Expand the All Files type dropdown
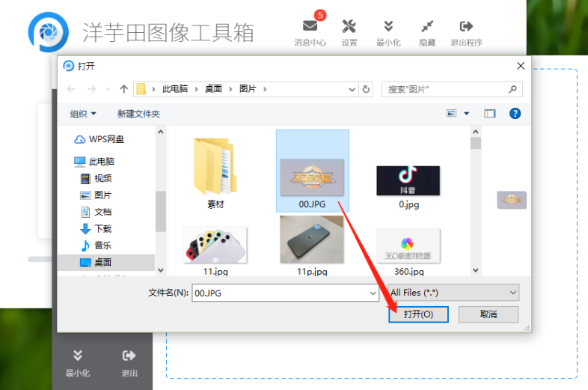This screenshot has height=390, width=588. click(x=512, y=293)
